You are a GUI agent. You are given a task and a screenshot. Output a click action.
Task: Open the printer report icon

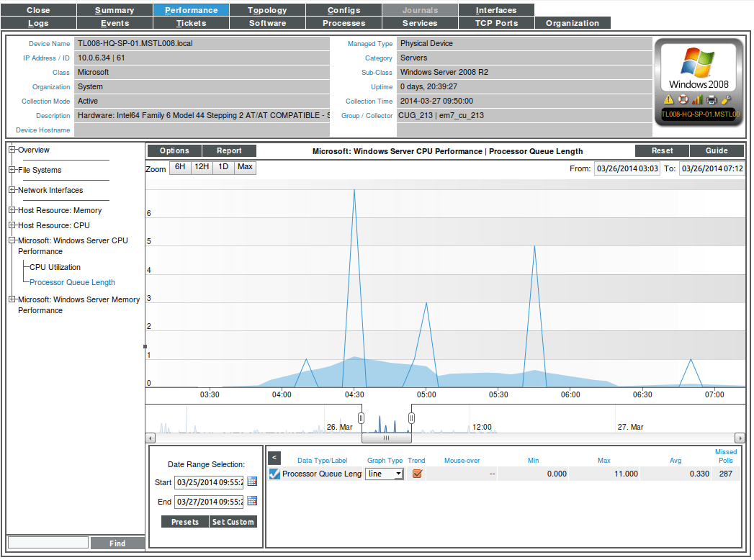[712, 99]
